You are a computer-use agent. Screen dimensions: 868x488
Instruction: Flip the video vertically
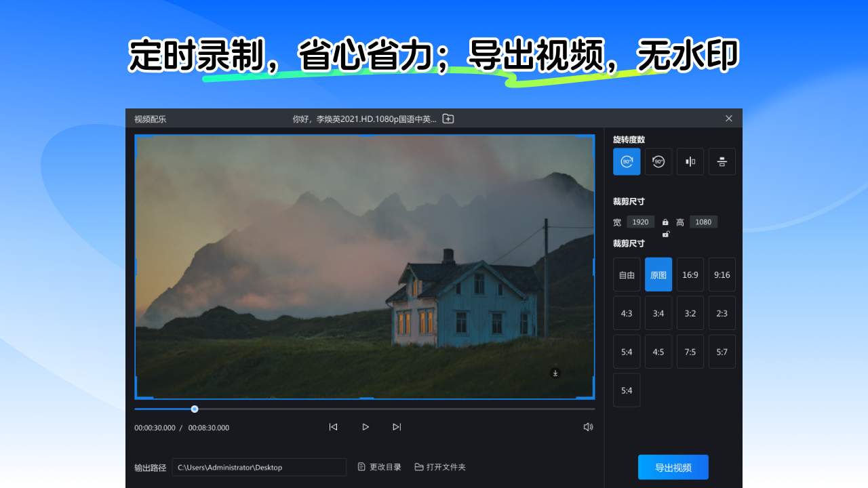[722, 161]
